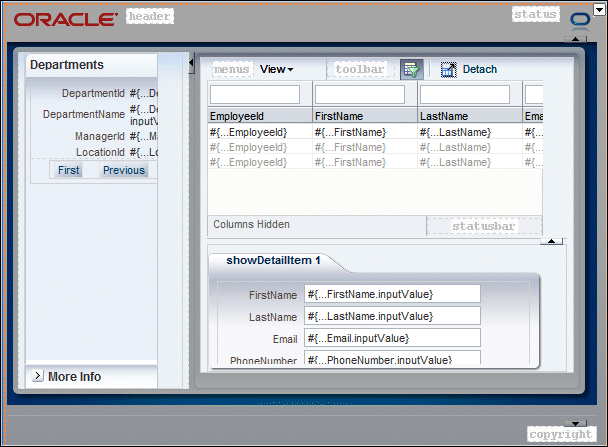Sort by the LastName column header
This screenshot has height=447, width=608.
(x=470, y=116)
